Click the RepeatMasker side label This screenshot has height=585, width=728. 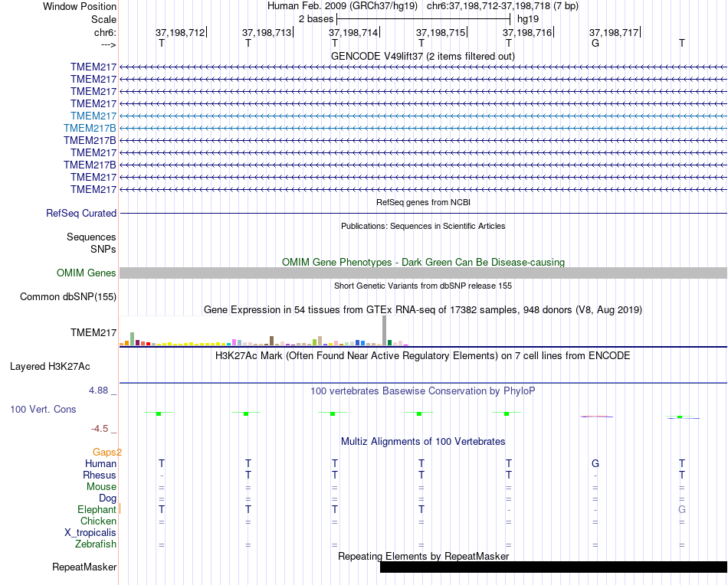pyautogui.click(x=84, y=567)
